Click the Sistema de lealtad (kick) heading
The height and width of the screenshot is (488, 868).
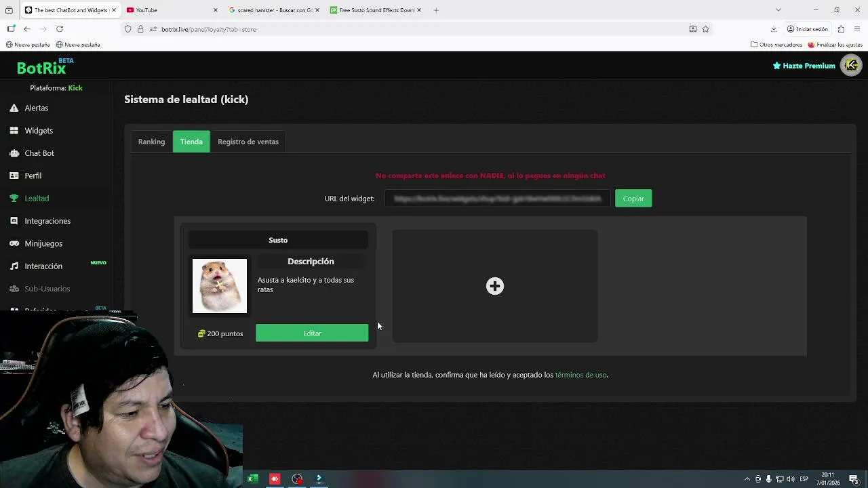click(x=186, y=99)
